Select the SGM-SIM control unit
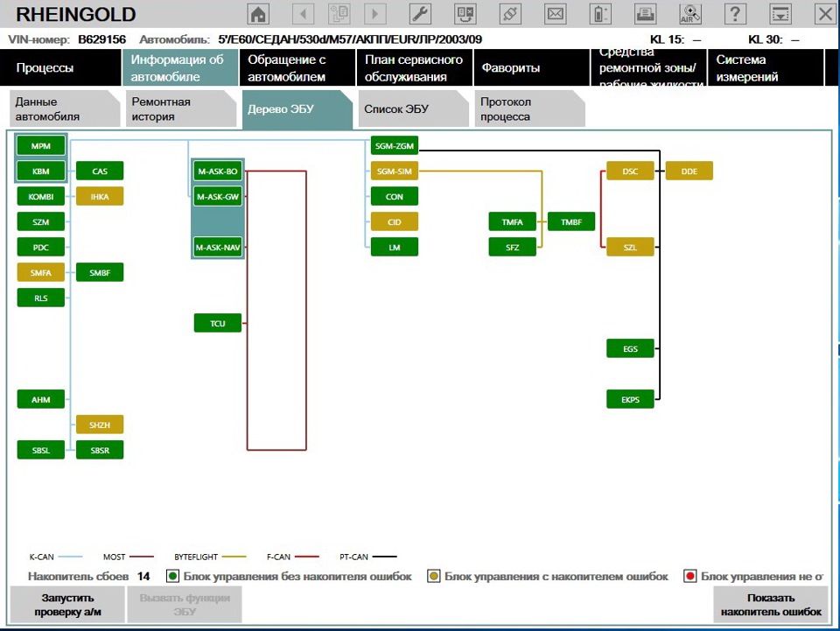Screen dimensions: 840x631 [x=395, y=172]
